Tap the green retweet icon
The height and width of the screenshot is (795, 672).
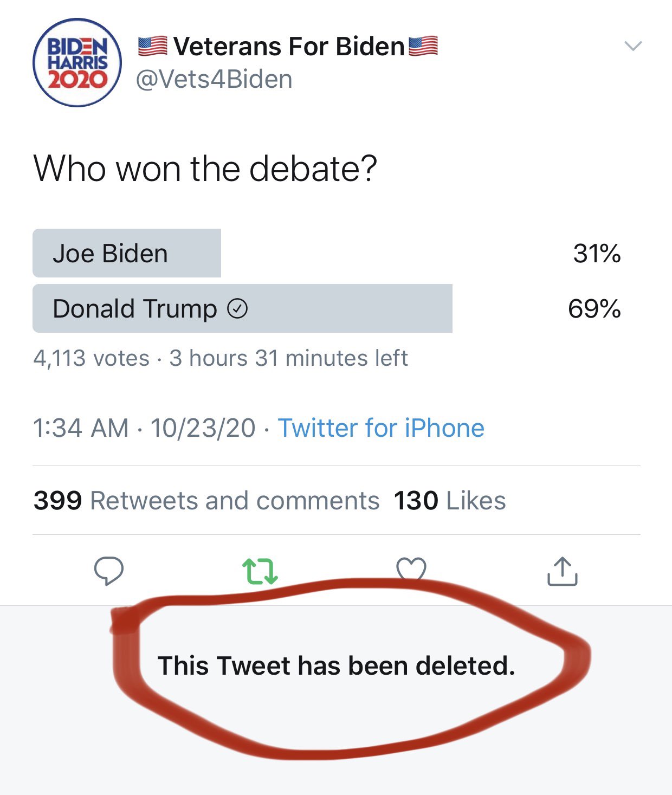pos(260,571)
